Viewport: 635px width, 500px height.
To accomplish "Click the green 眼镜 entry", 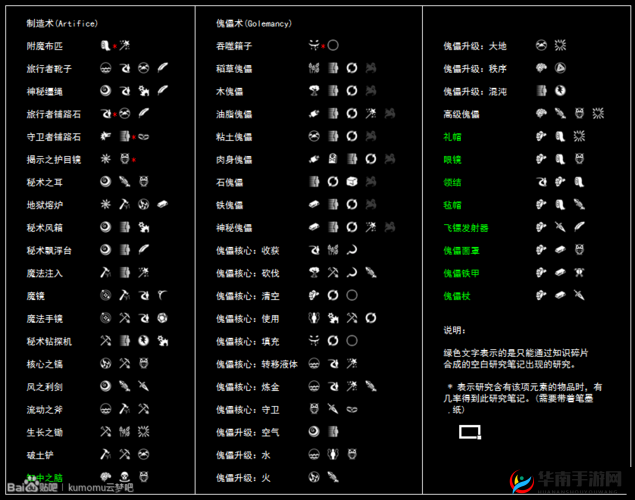I will 452,160.
